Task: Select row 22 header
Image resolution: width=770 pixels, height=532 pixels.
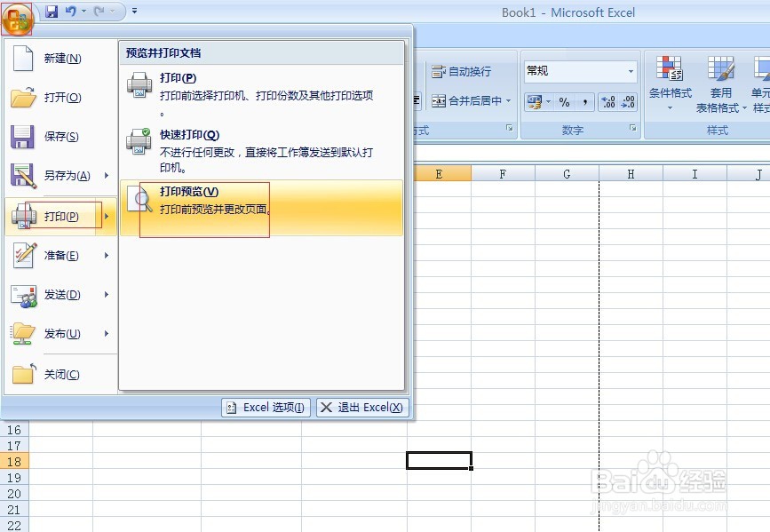Action: [x=14, y=525]
